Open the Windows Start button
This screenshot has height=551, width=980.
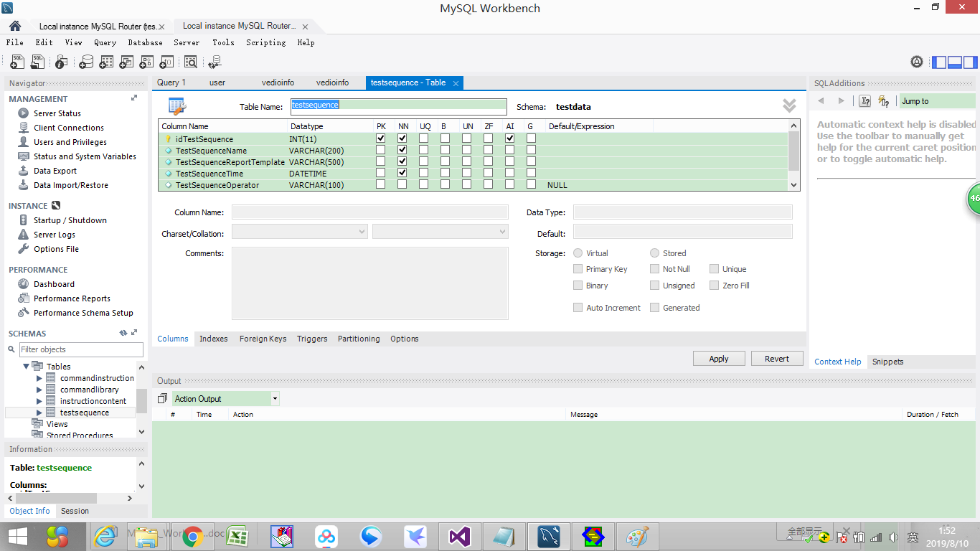coord(17,537)
